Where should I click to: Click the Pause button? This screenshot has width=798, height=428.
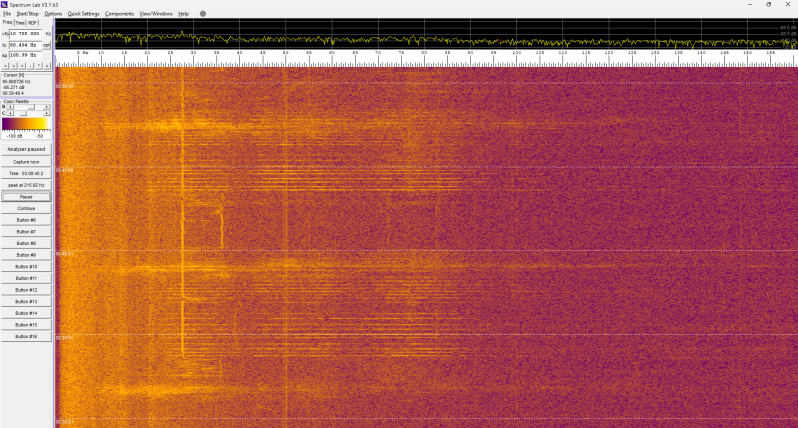[26, 197]
